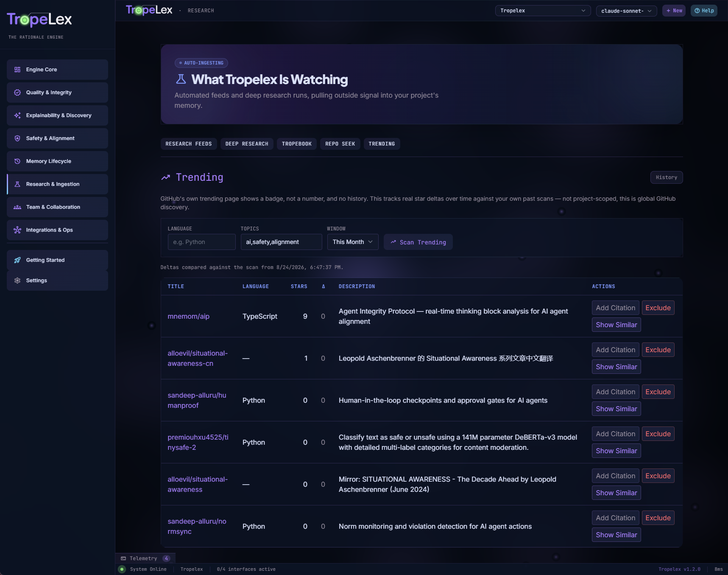Screen dimensions: 728x575
Task: Select the Trending tab
Action: pos(382,144)
